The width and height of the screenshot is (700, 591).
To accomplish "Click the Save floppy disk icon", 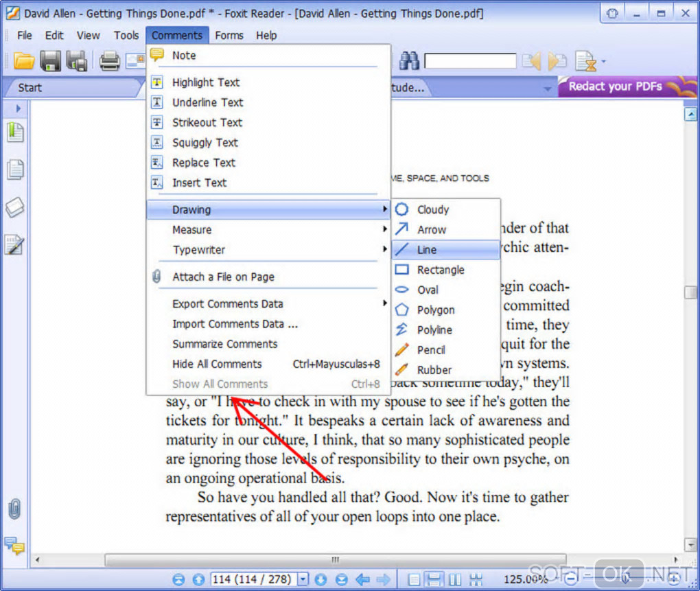I will point(51,60).
